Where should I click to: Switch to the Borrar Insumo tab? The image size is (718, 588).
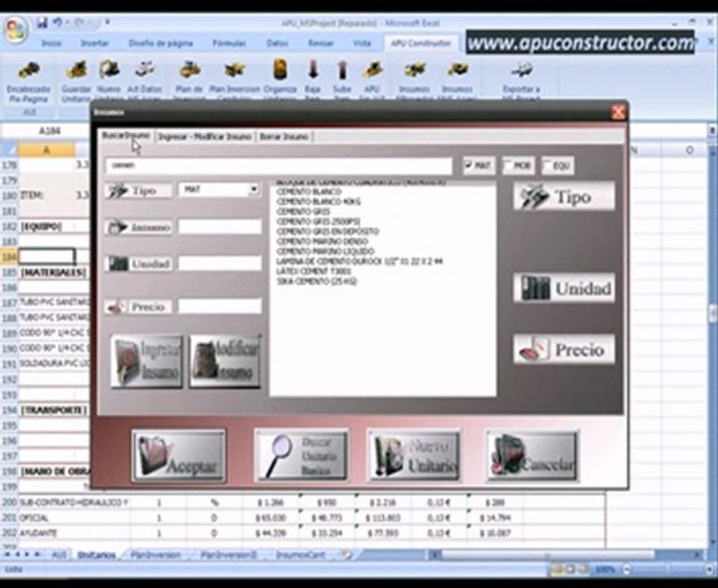pyautogui.click(x=283, y=136)
